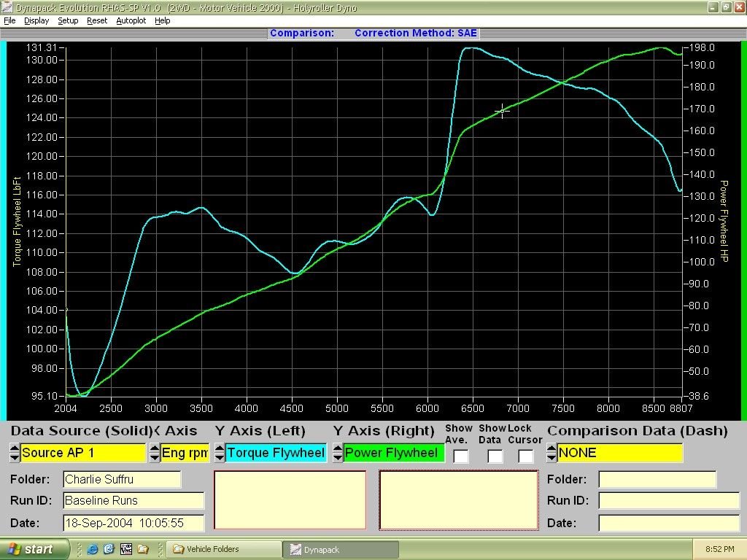Viewport: 747px width, 560px height.
Task: Click the second quick launch taskbar icon
Action: 109,549
